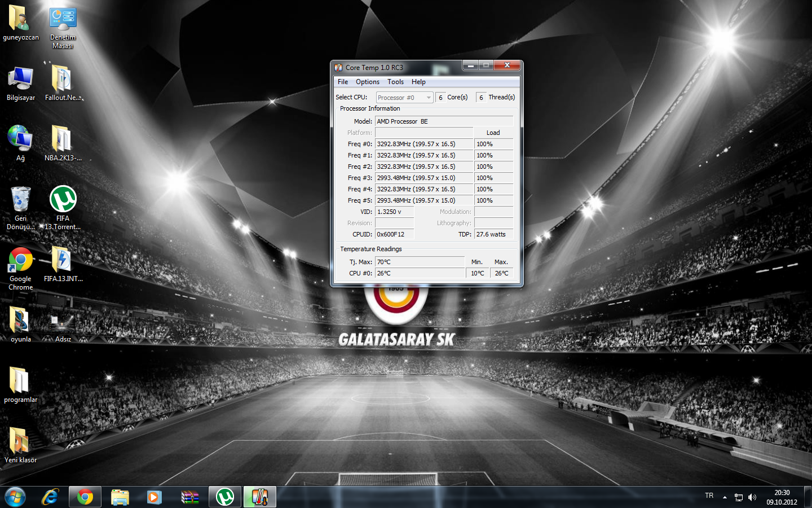Select the Google Chrome desktop shortcut
Screen dimensions: 812x508
click(x=21, y=269)
